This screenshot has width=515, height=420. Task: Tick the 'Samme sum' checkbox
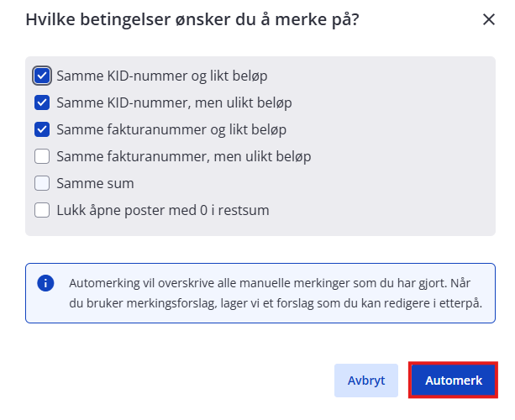pyautogui.click(x=42, y=183)
